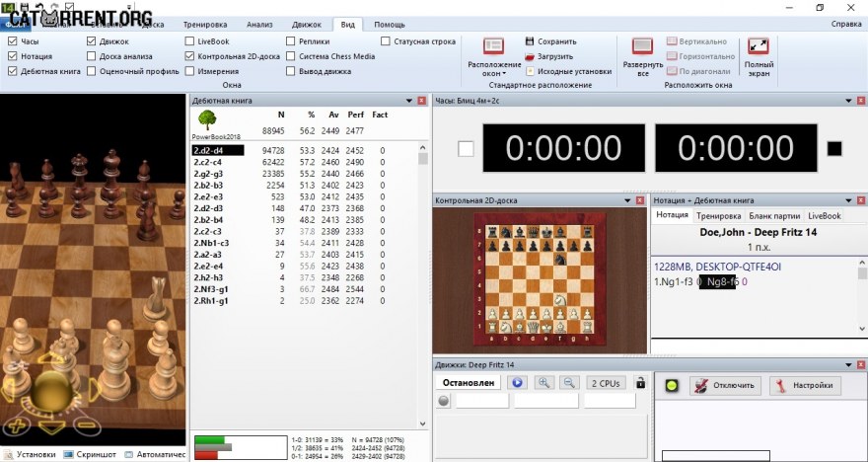Enable the Доска анализа checkbox
Viewport: 868px width, 462px height.
(x=92, y=56)
